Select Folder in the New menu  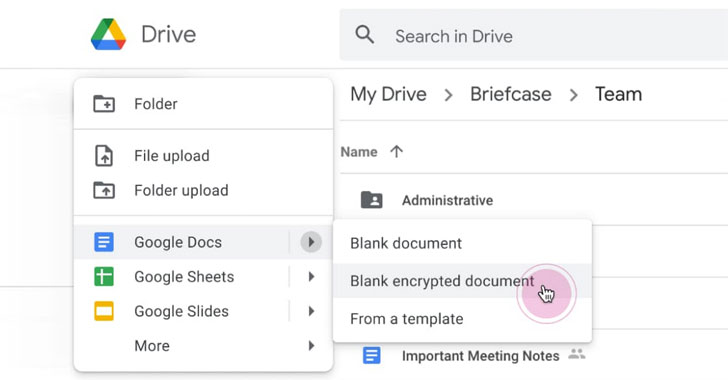pos(203,104)
